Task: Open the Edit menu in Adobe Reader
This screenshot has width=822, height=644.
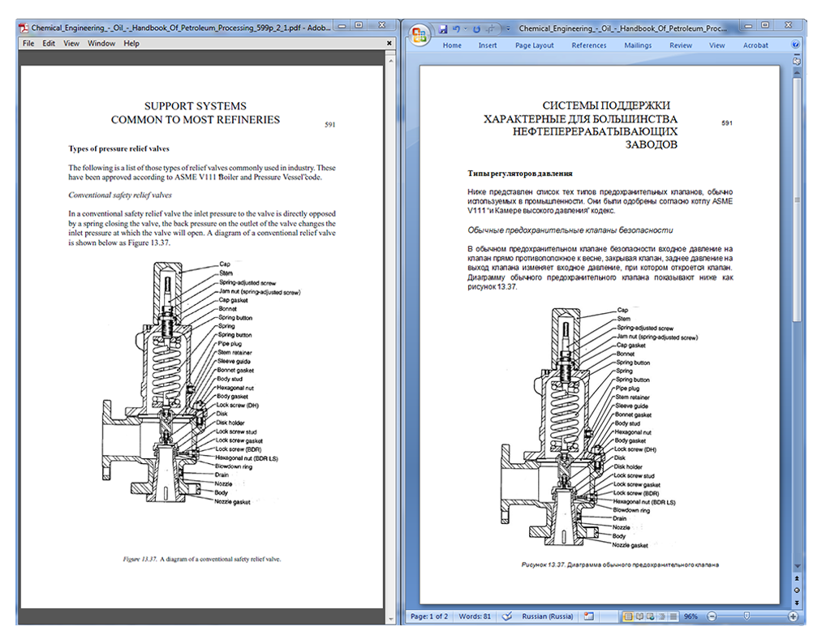Action: [x=49, y=44]
